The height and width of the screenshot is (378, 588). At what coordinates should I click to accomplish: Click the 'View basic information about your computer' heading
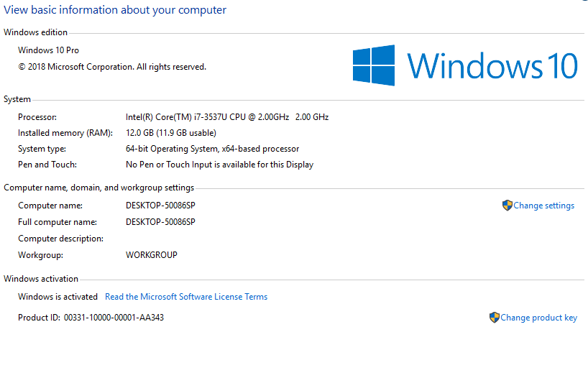pyautogui.click(x=115, y=10)
